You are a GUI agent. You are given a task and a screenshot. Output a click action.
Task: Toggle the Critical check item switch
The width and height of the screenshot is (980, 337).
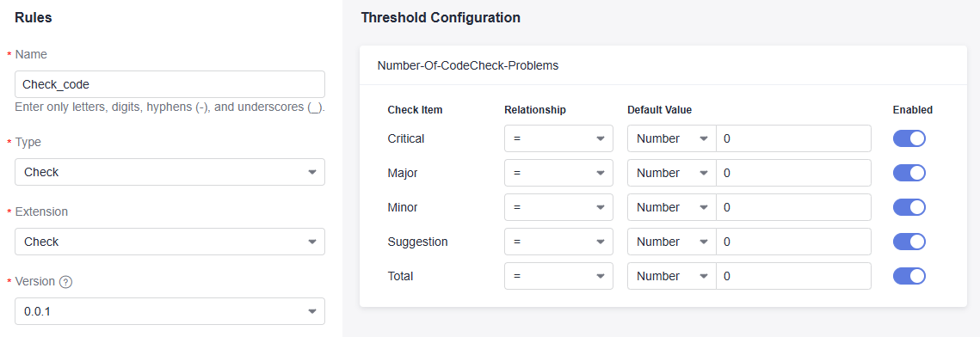point(909,138)
